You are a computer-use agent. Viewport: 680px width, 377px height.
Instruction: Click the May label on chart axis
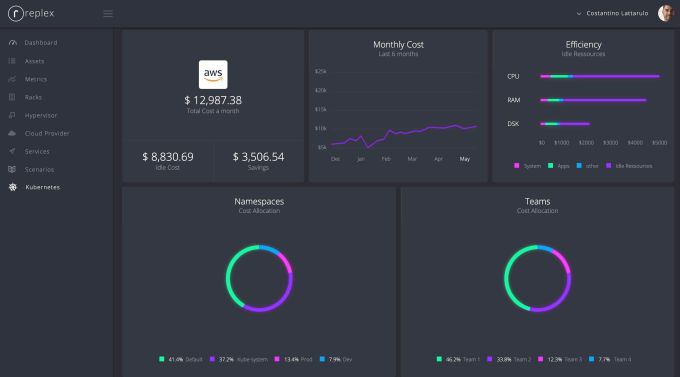(x=464, y=159)
